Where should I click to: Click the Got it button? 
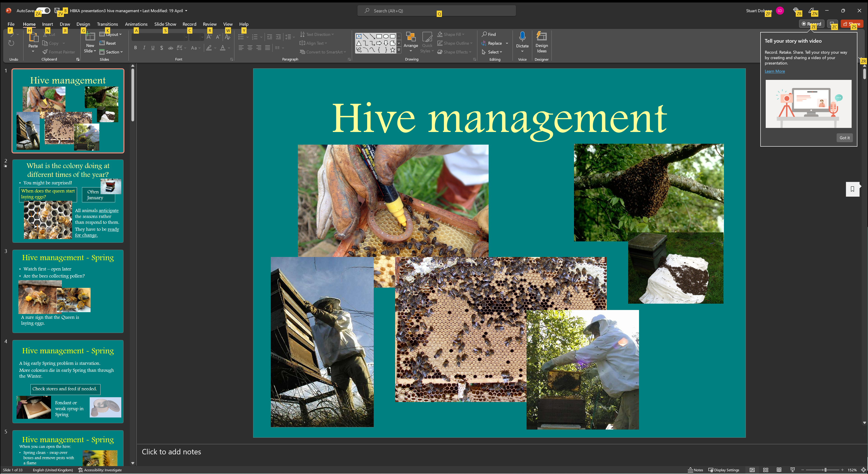tap(845, 138)
